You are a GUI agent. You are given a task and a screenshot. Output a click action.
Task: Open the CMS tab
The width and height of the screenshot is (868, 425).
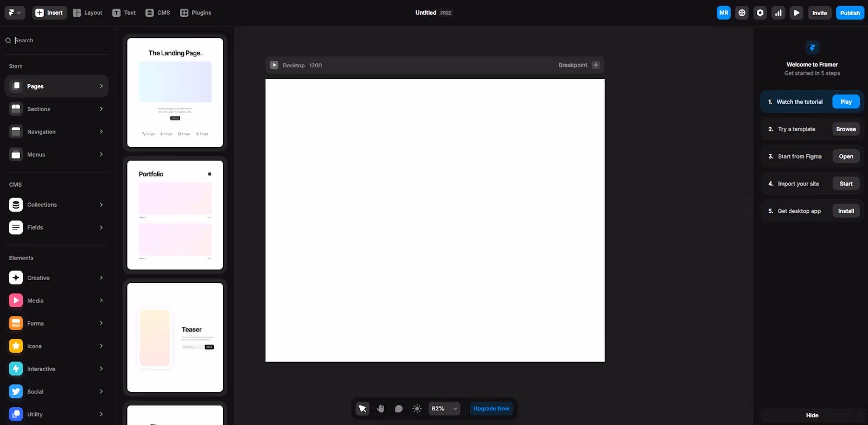tap(158, 12)
